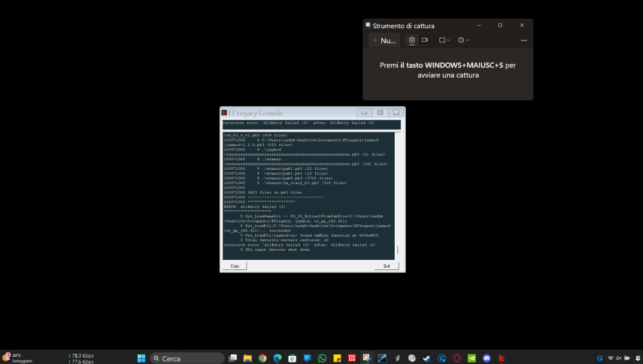643x364 pixels.
Task: Click the Snipping Tool taskbar icon
Action: (367, 358)
